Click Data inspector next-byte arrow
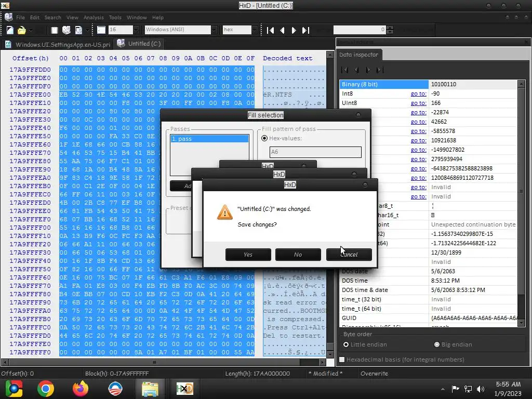 tap(368, 70)
